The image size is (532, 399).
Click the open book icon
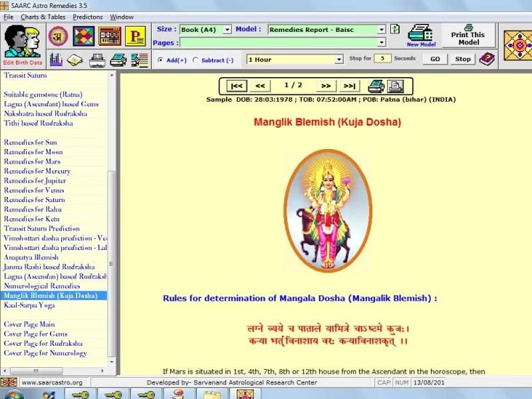pyautogui.click(x=75, y=60)
